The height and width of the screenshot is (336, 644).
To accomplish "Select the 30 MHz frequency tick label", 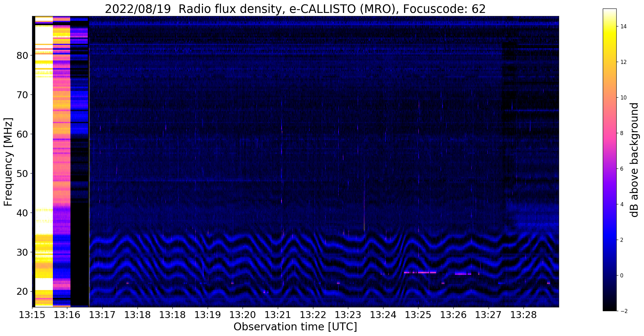I will [x=22, y=253].
